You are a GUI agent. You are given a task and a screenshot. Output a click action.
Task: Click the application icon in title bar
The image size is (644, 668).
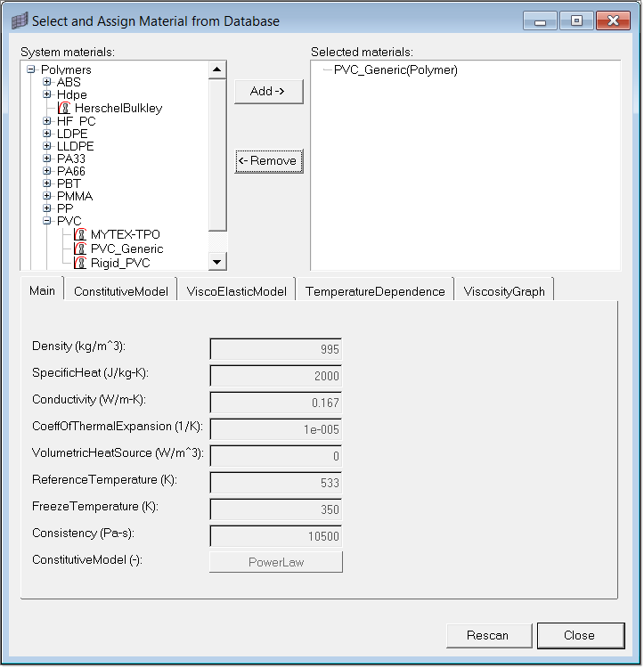click(20, 20)
